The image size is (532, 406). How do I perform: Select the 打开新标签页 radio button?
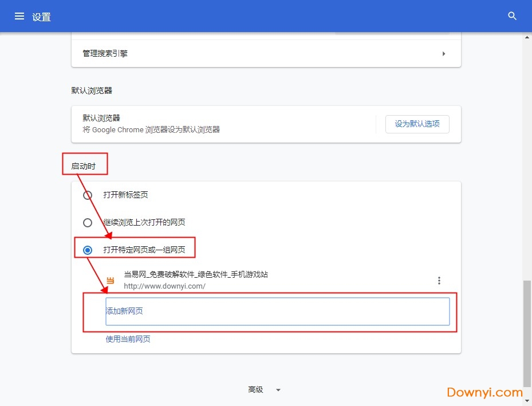click(x=88, y=195)
